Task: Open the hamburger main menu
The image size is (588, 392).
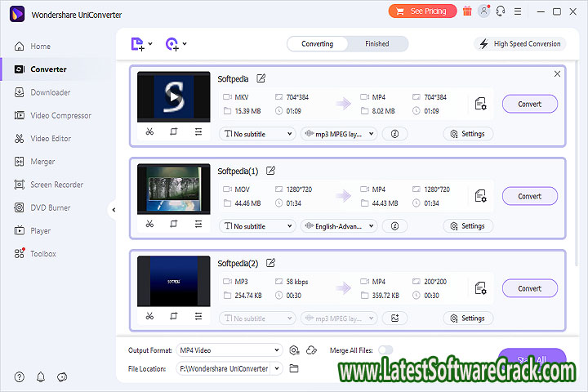Action: [518, 11]
